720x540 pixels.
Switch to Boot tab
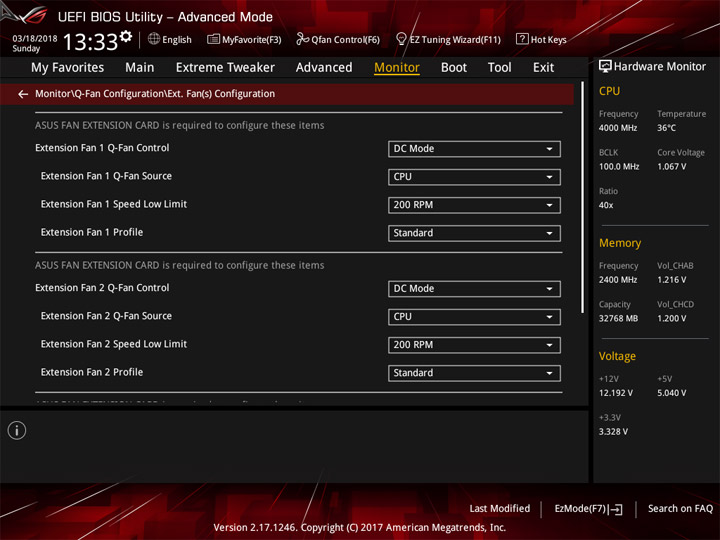coord(454,68)
